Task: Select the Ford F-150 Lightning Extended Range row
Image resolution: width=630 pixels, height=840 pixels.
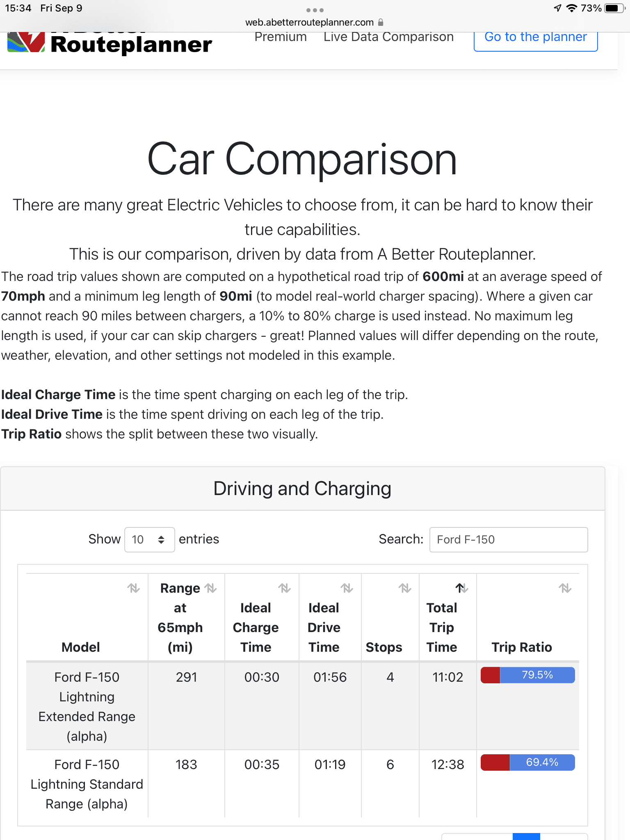Action: tap(87, 706)
